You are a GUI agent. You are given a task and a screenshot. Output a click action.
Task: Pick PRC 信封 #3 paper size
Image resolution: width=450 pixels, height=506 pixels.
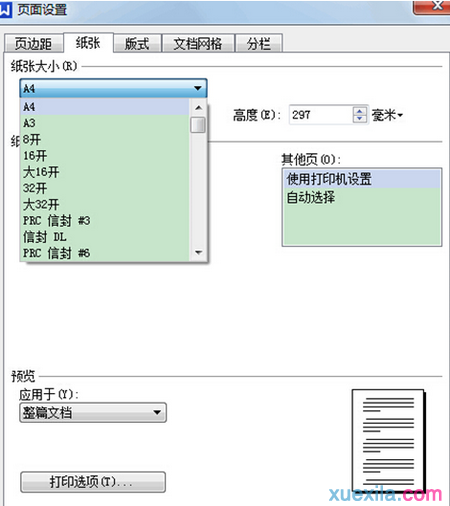tap(105, 221)
